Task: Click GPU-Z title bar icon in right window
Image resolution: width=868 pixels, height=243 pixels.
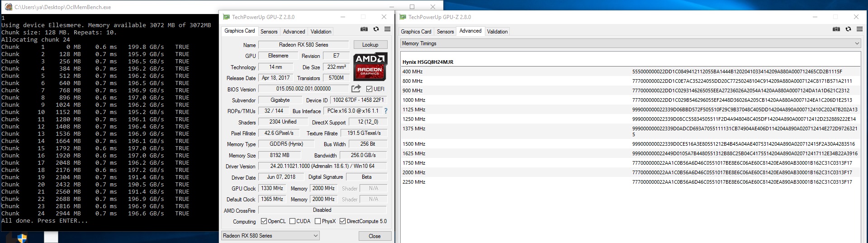Action: [403, 17]
